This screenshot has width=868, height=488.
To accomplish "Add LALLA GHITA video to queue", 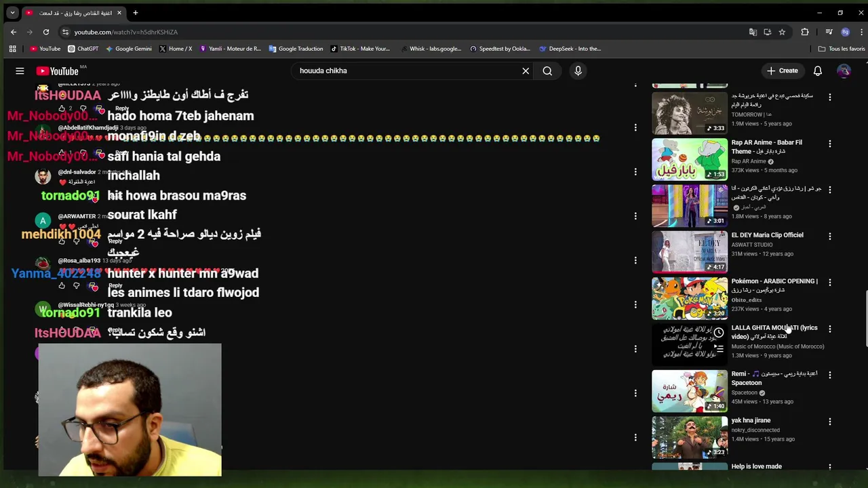I will (x=719, y=348).
